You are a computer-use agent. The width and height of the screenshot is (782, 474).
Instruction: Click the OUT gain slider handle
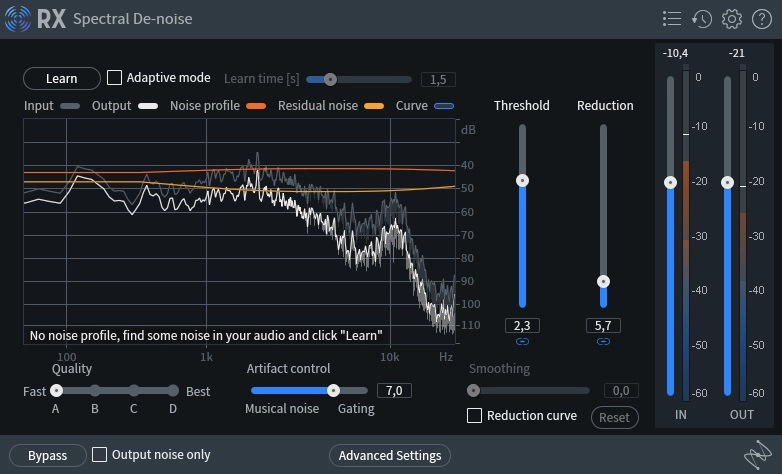tap(727, 182)
